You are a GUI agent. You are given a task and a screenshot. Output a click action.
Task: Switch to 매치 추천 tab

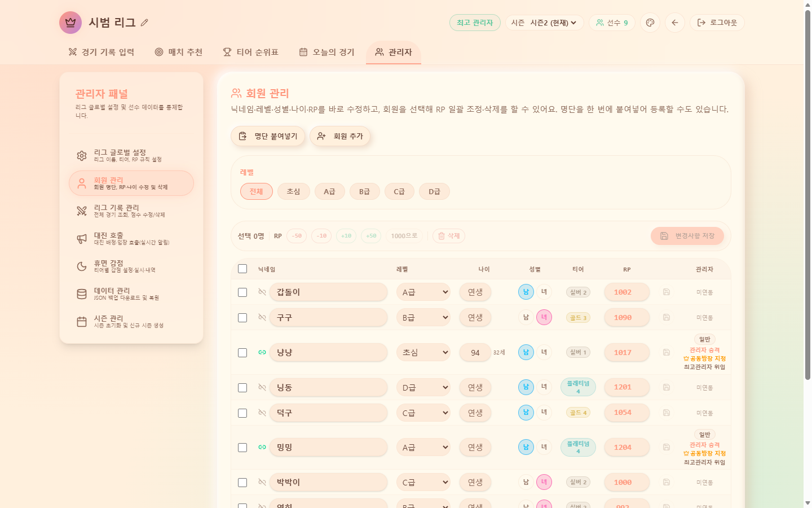[x=178, y=52]
